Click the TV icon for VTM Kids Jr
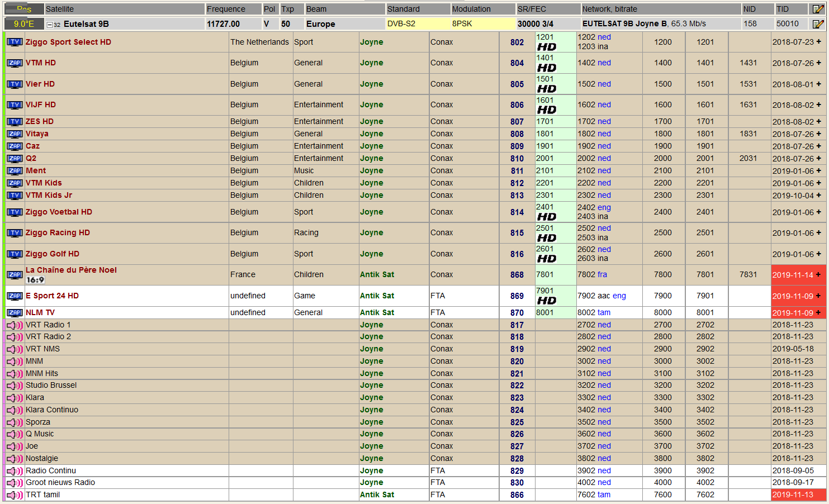The image size is (829, 504). pos(15,196)
